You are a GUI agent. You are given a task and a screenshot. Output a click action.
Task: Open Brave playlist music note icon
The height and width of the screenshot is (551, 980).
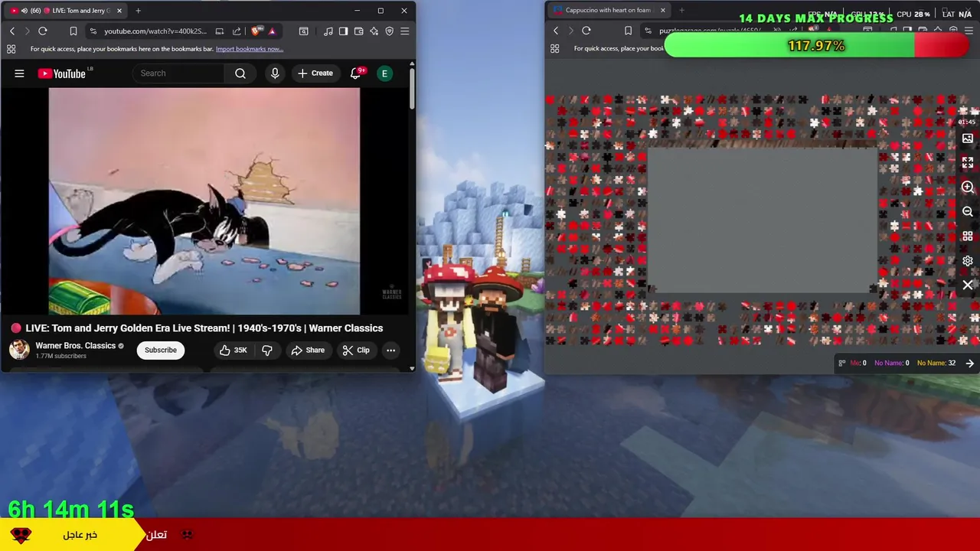coord(328,31)
